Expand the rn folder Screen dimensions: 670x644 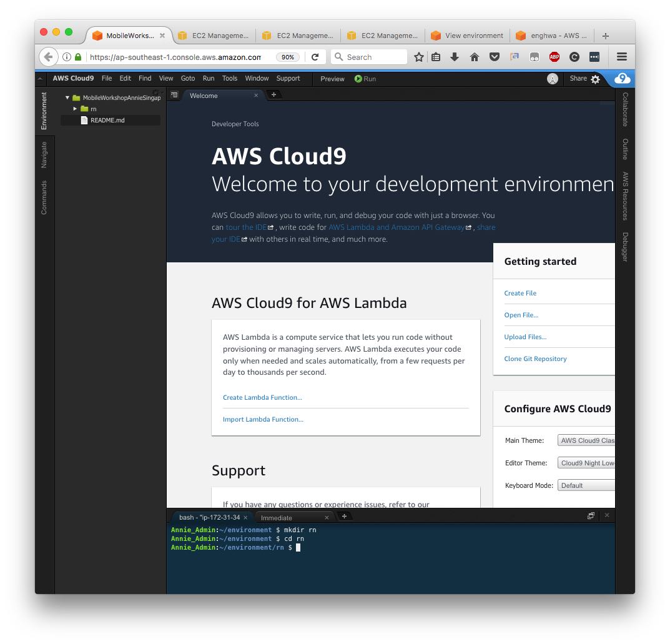coord(75,109)
